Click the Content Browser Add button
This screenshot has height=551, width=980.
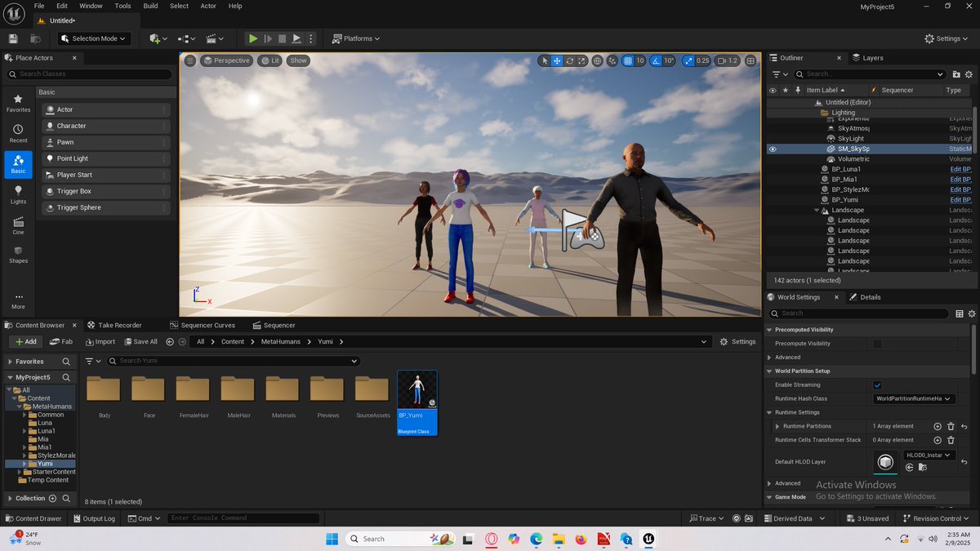[25, 342]
